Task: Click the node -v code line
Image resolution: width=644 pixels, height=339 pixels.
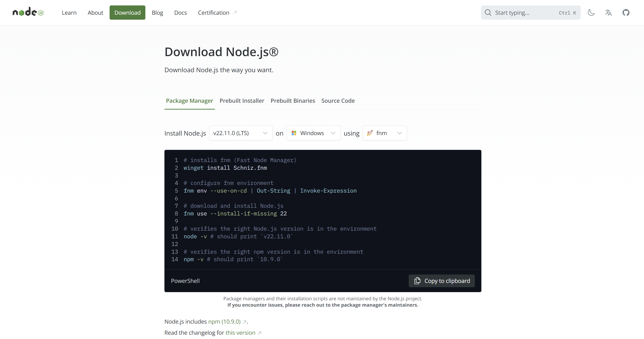Action: tap(238, 236)
